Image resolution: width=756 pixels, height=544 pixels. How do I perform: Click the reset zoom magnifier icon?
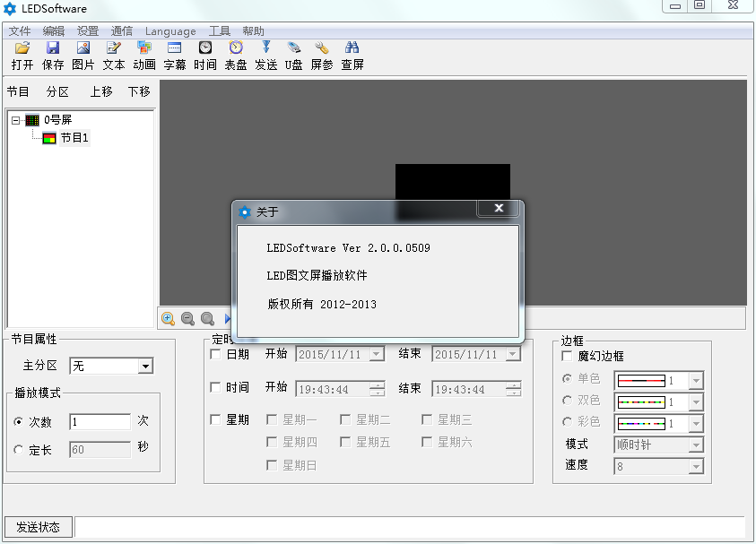(x=207, y=318)
